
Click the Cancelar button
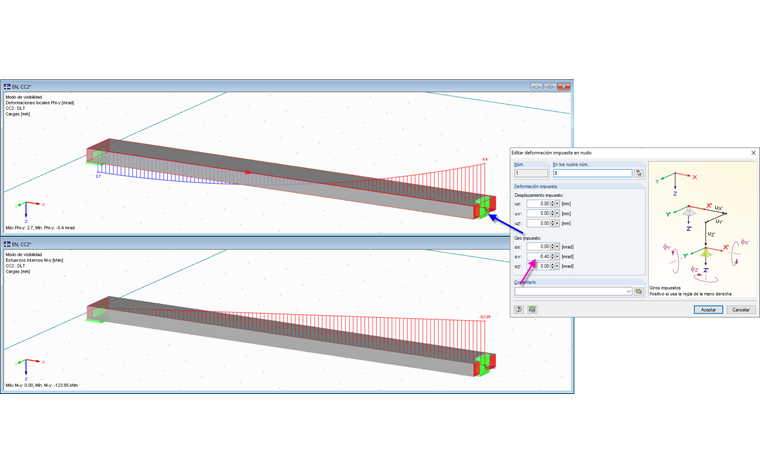[x=741, y=310]
